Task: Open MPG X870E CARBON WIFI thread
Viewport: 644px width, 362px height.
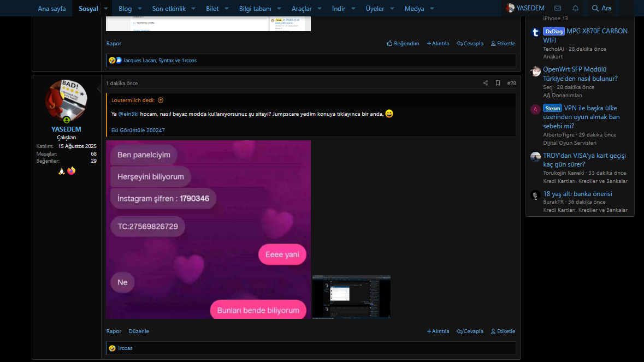Action: (x=585, y=35)
